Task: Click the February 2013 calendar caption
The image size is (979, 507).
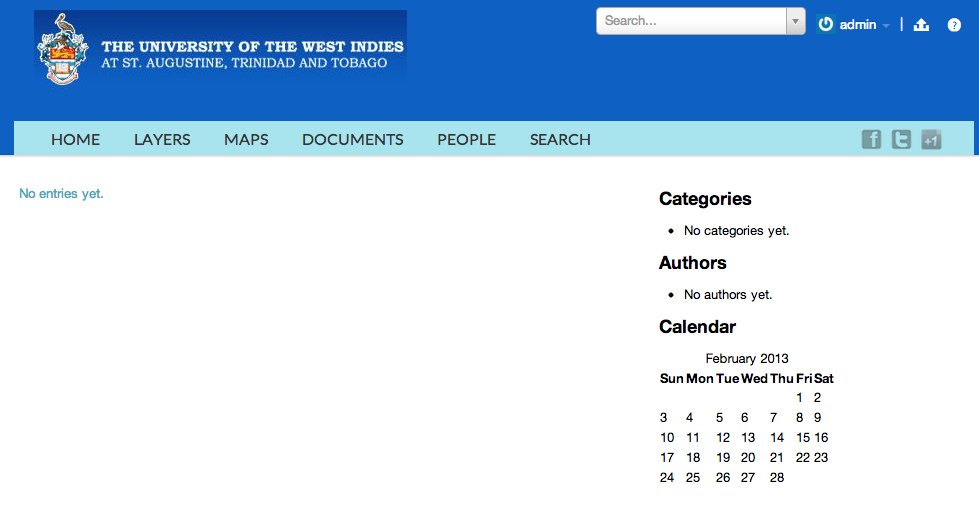Action: [747, 358]
